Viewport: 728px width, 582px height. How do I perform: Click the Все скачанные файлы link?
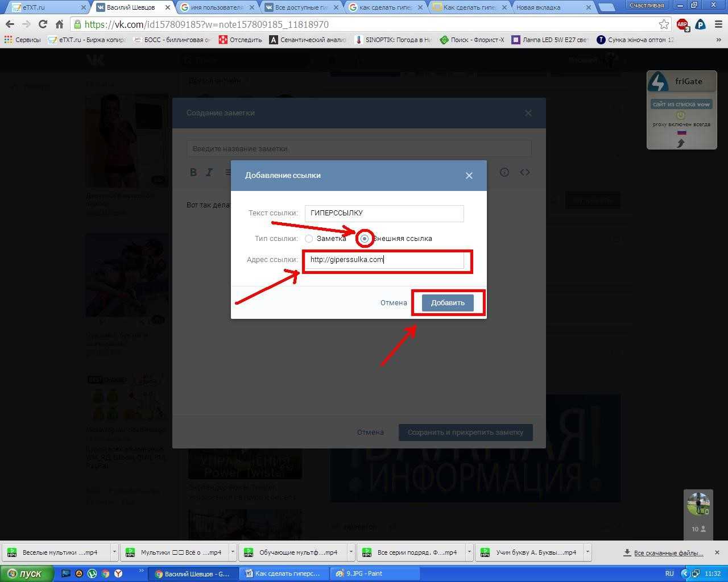[668, 552]
